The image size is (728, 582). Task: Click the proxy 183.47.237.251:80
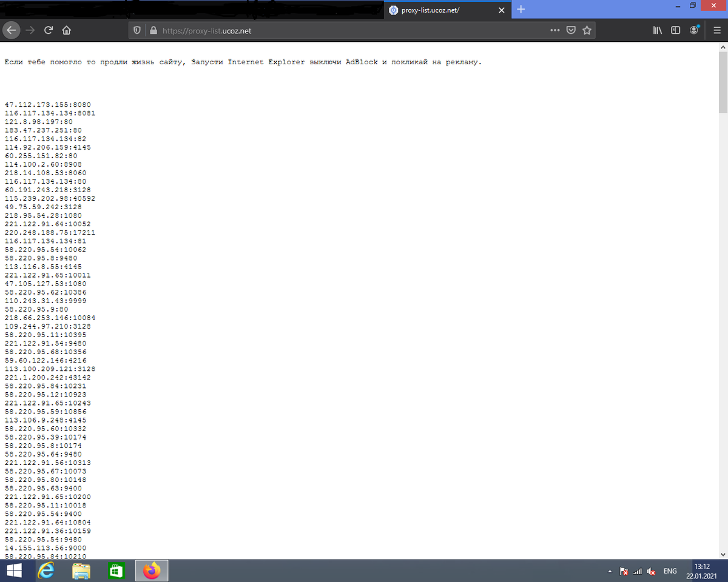pos(43,130)
